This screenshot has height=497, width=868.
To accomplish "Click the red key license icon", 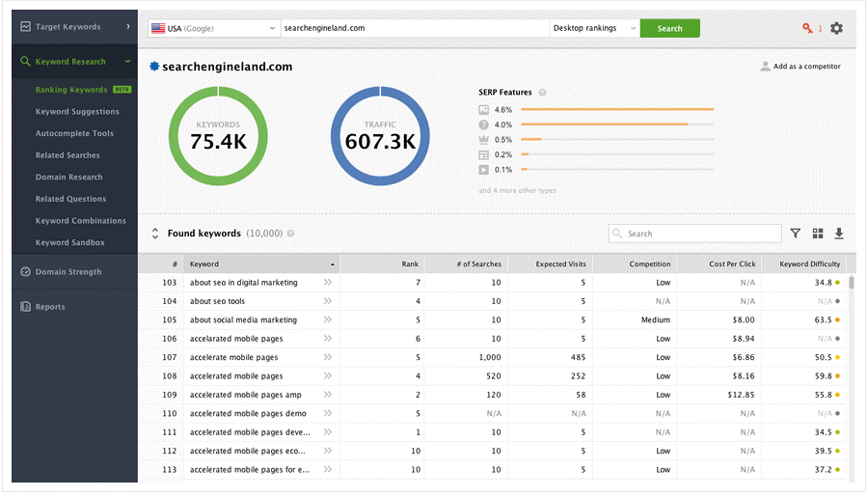I will click(x=807, y=28).
